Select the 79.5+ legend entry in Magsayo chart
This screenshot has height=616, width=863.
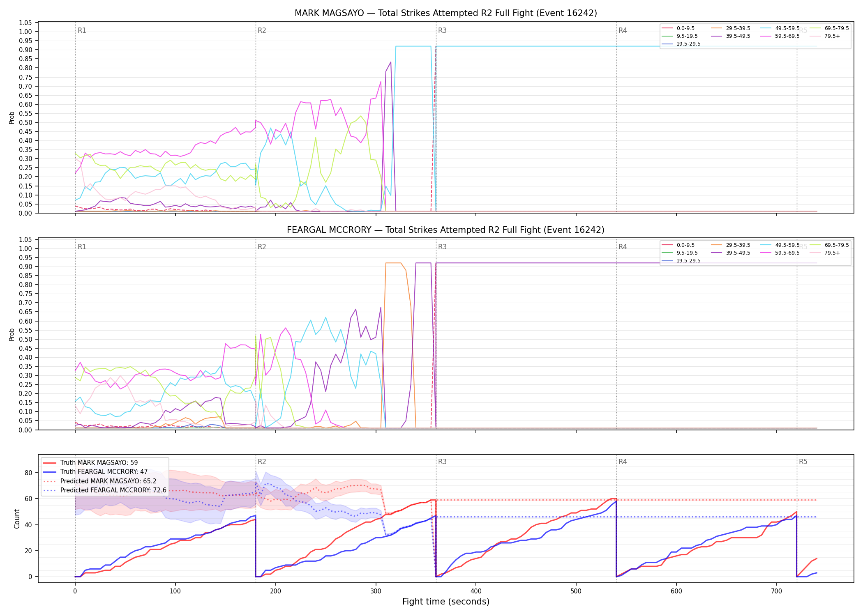coord(825,36)
